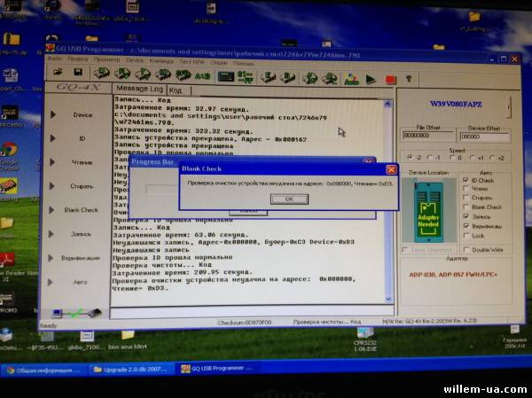The height and width of the screenshot is (398, 532).
Task: Toggle the ID Check checkbox
Action: (x=466, y=180)
